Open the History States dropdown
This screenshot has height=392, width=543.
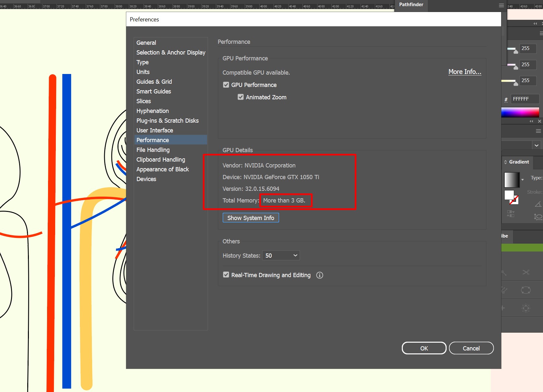click(x=281, y=255)
